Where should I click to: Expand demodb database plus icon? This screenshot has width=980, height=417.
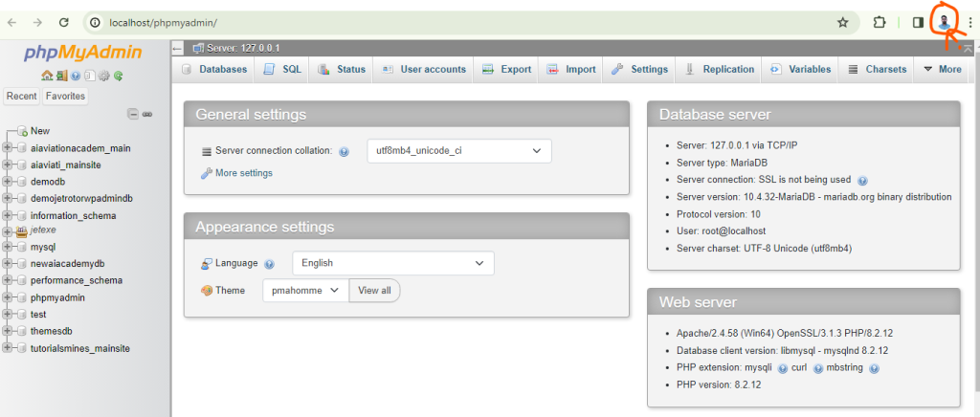(x=8, y=182)
